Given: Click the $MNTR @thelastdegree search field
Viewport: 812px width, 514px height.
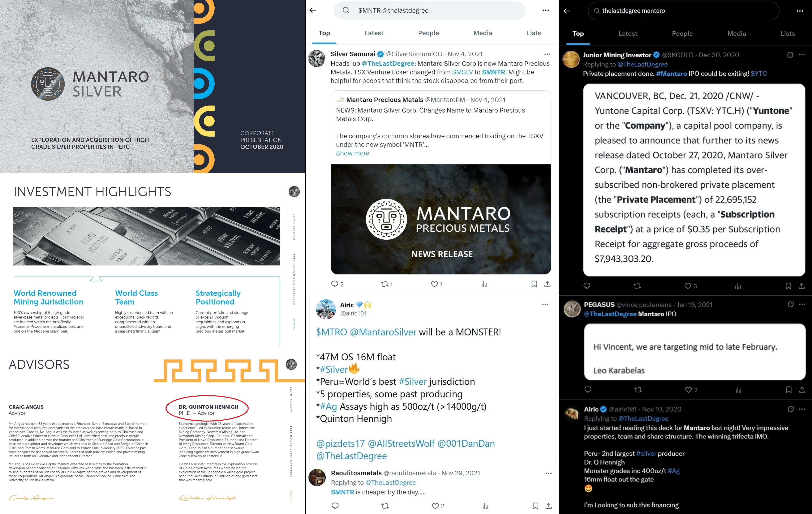Looking at the screenshot, I should [429, 11].
